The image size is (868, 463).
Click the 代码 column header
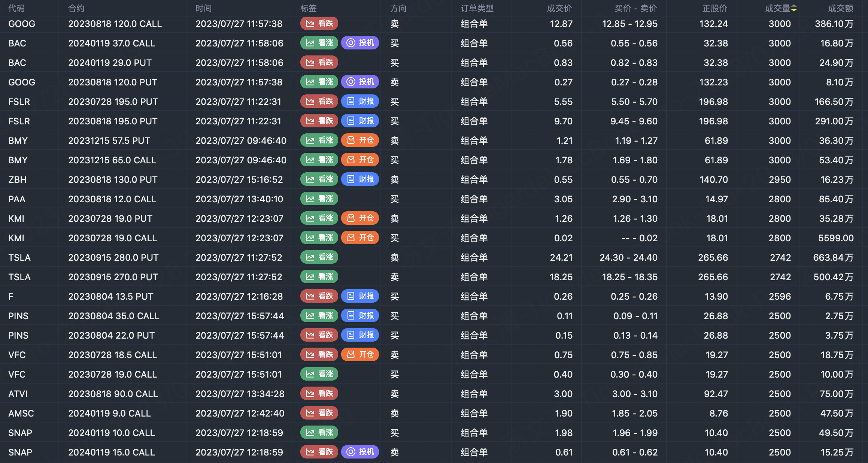[x=16, y=8]
